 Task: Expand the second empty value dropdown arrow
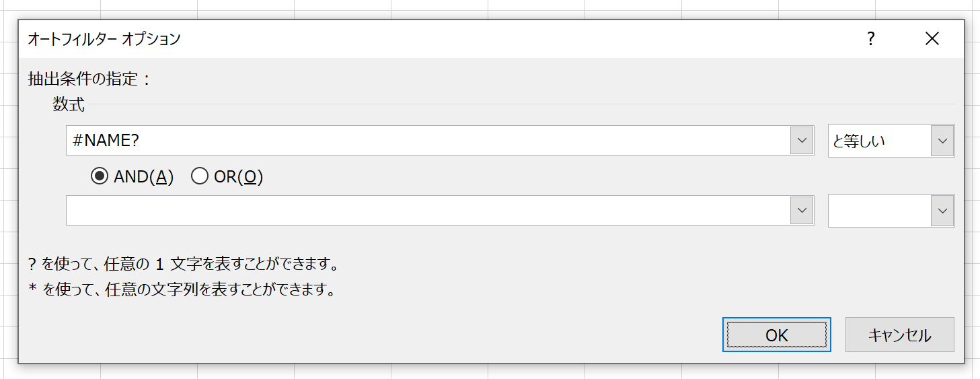click(x=802, y=210)
